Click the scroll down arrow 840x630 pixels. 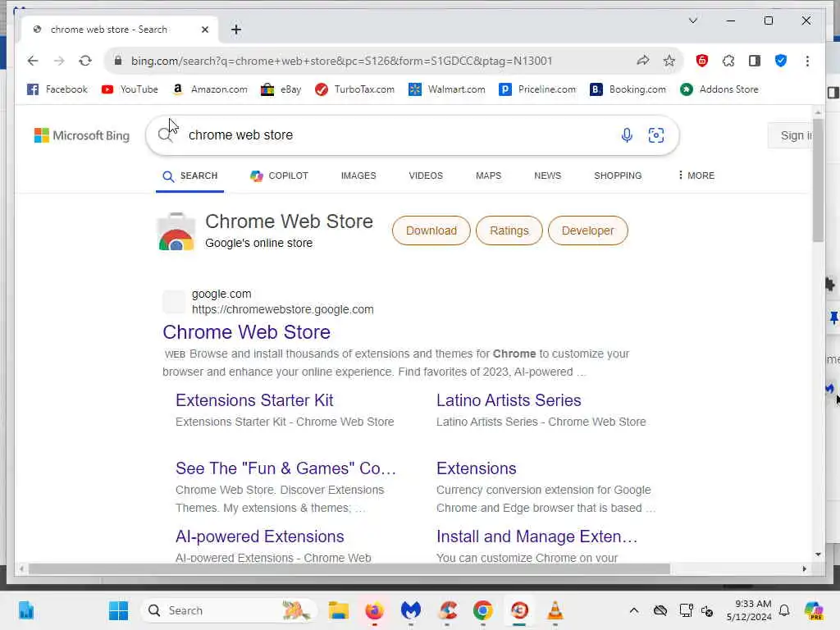(x=818, y=555)
